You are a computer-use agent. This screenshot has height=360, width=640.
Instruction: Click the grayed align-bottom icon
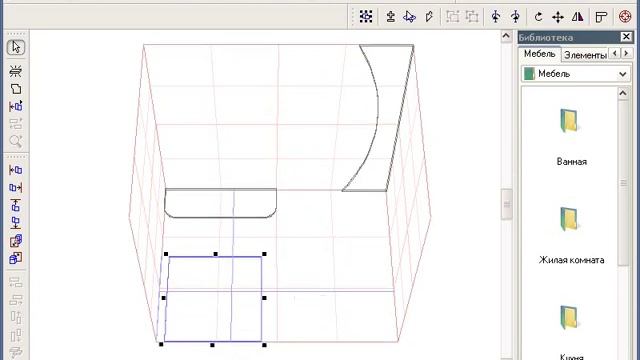click(16, 336)
